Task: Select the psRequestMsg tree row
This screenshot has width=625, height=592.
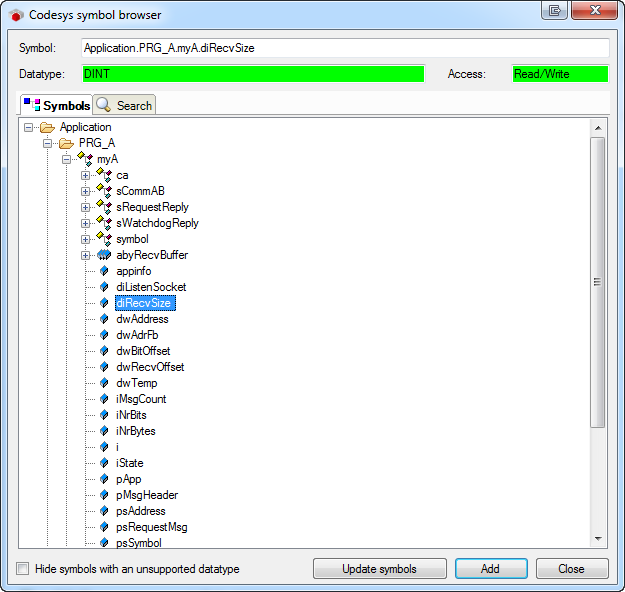Action: (x=152, y=527)
